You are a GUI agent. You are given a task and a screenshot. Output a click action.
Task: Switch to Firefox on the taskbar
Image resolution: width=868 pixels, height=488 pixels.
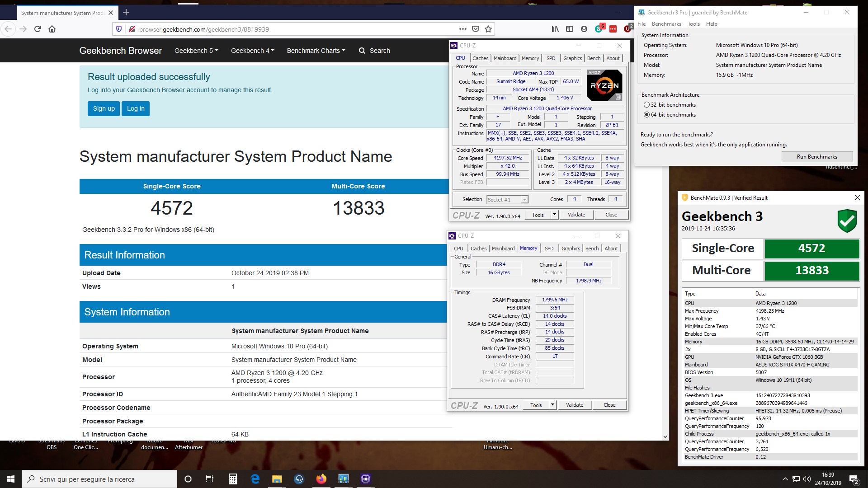(321, 479)
